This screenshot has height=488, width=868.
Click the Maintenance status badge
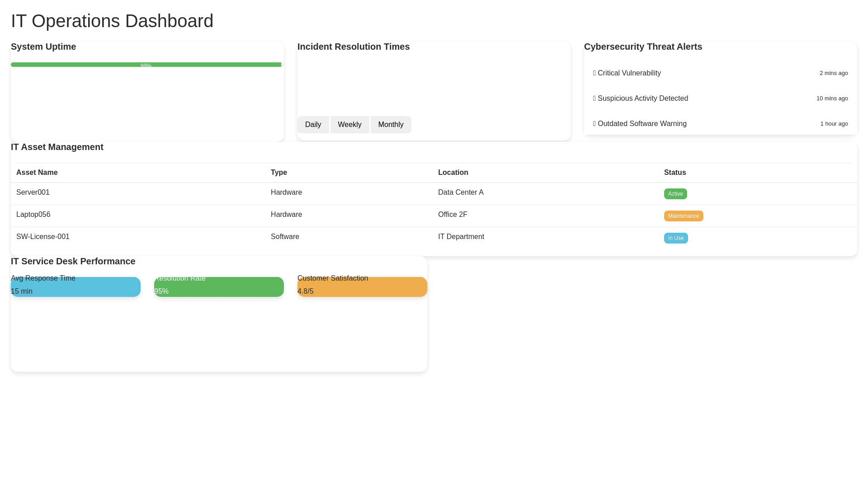coord(683,216)
